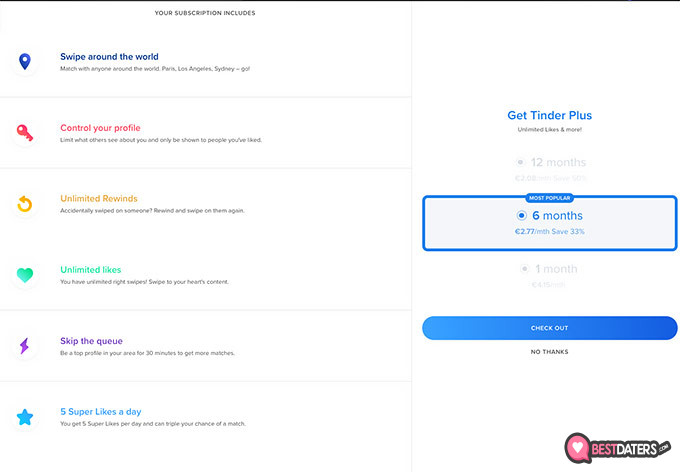This screenshot has width=680, height=472.
Task: Click the blue location pin icon
Action: 25,61
